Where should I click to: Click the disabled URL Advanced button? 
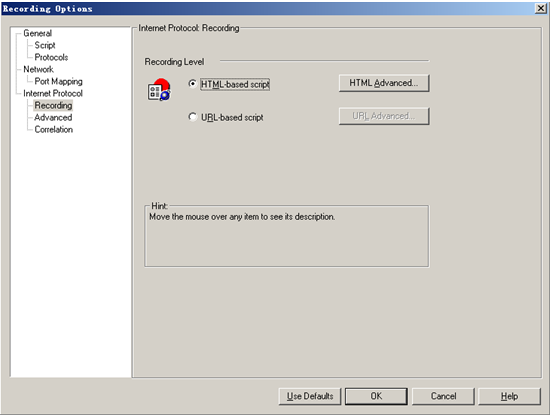click(x=384, y=116)
